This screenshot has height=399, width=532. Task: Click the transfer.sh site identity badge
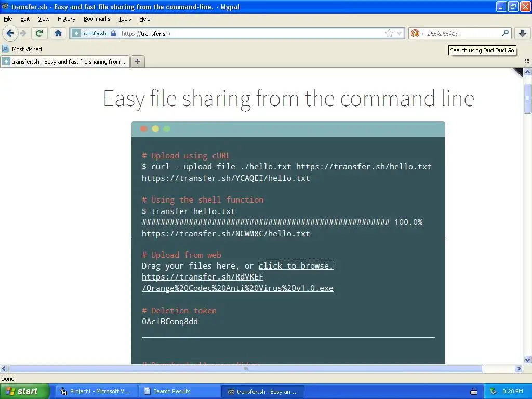click(95, 33)
